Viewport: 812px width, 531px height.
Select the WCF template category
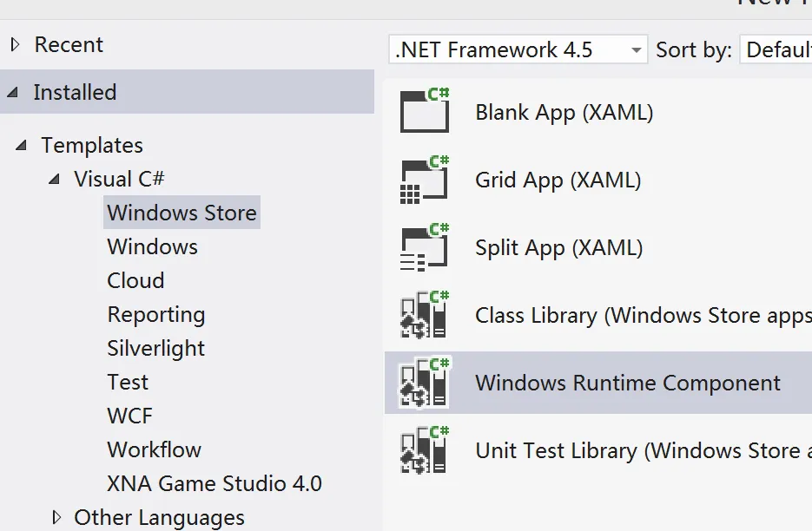click(129, 416)
